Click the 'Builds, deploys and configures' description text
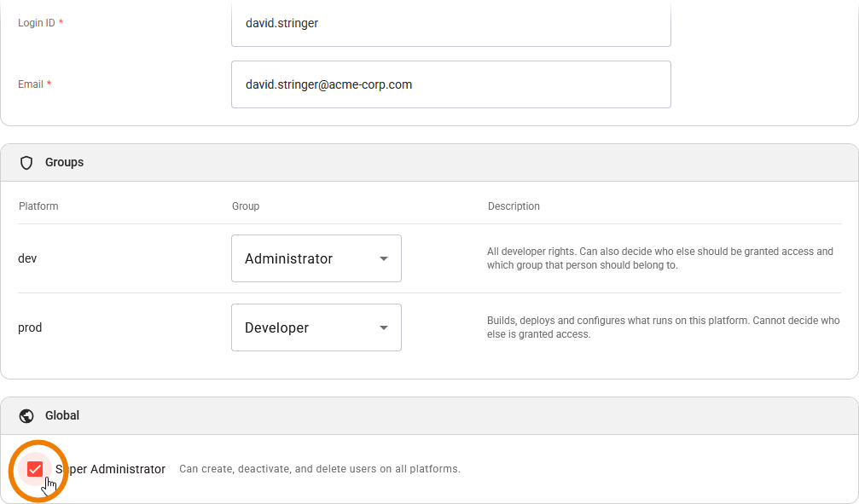The width and height of the screenshot is (859, 504). pos(664,327)
